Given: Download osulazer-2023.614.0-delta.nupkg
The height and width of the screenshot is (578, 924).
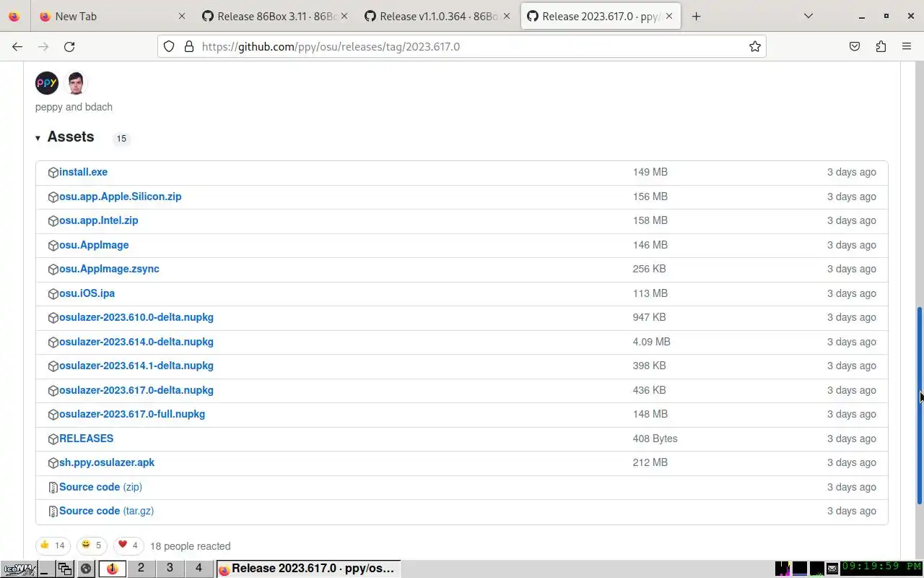Looking at the screenshot, I should coord(136,342).
